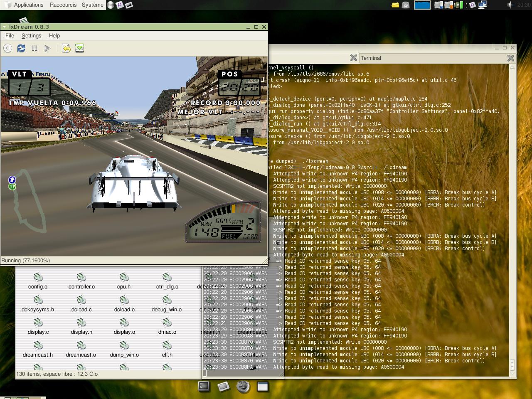
Task: Open the File menu in lxDream
Action: coord(10,36)
